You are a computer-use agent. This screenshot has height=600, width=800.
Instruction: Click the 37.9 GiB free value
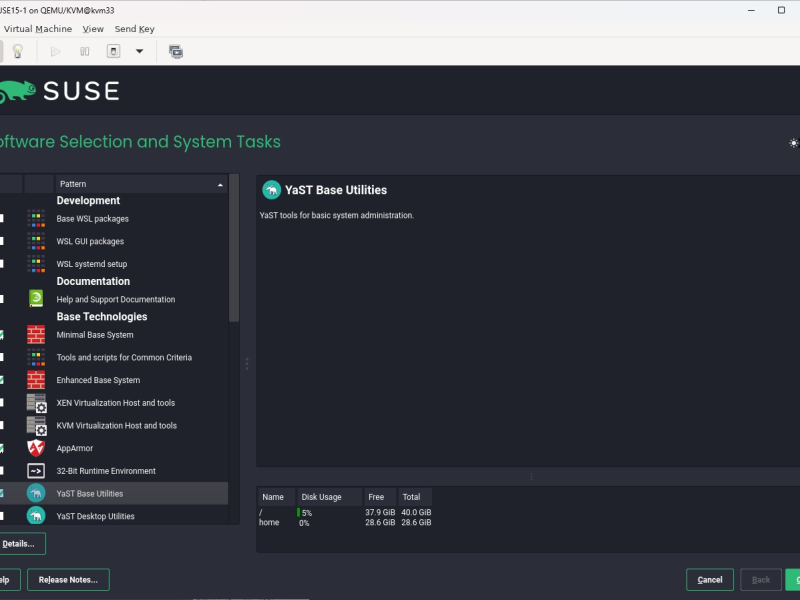(380, 512)
